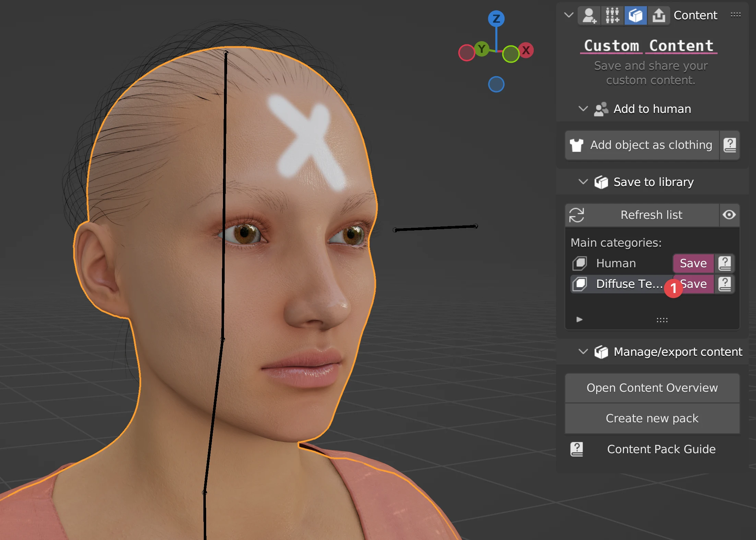Open the batch generation tab icon
This screenshot has width=756, height=540.
tap(612, 15)
